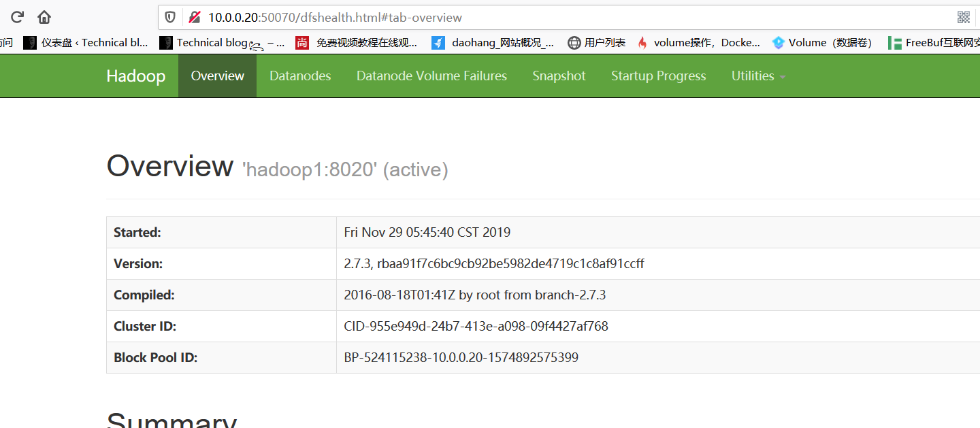This screenshot has width=980, height=428.
Task: View the insecure connection padlock icon
Action: coord(195,17)
